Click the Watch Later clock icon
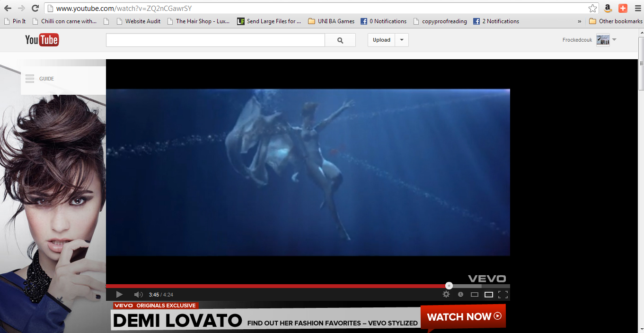The image size is (644, 333). coord(460,294)
